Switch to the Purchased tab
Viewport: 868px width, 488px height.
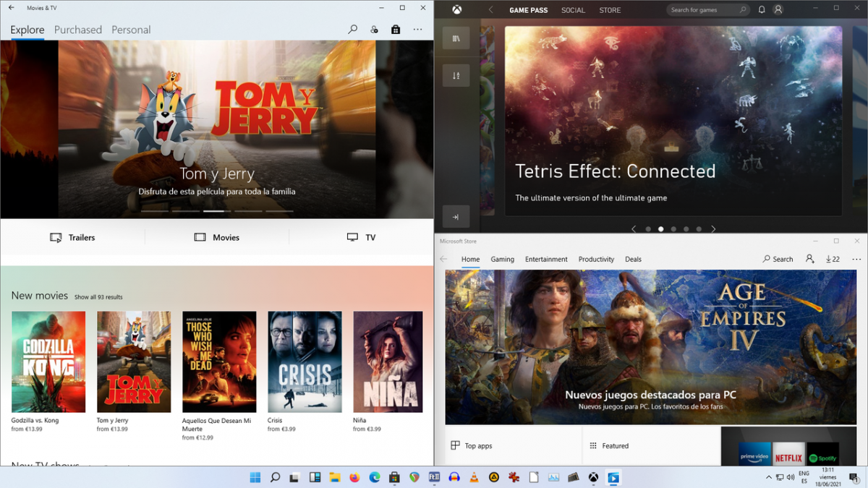78,30
